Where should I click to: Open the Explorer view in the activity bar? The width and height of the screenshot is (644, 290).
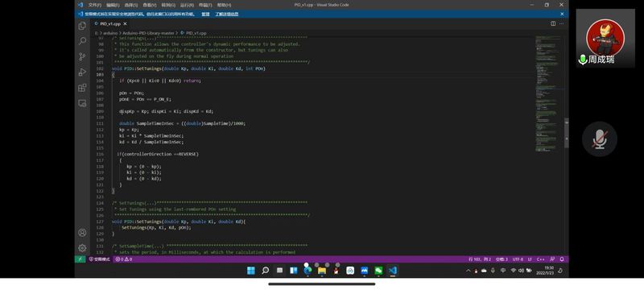(82, 26)
